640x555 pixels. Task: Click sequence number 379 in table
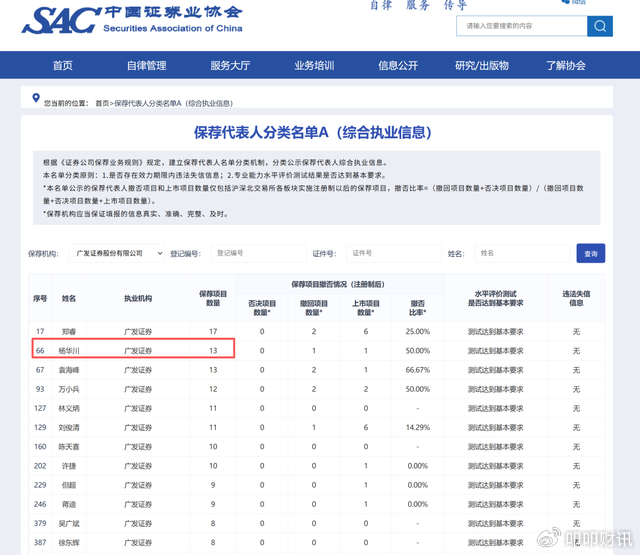pyautogui.click(x=40, y=523)
